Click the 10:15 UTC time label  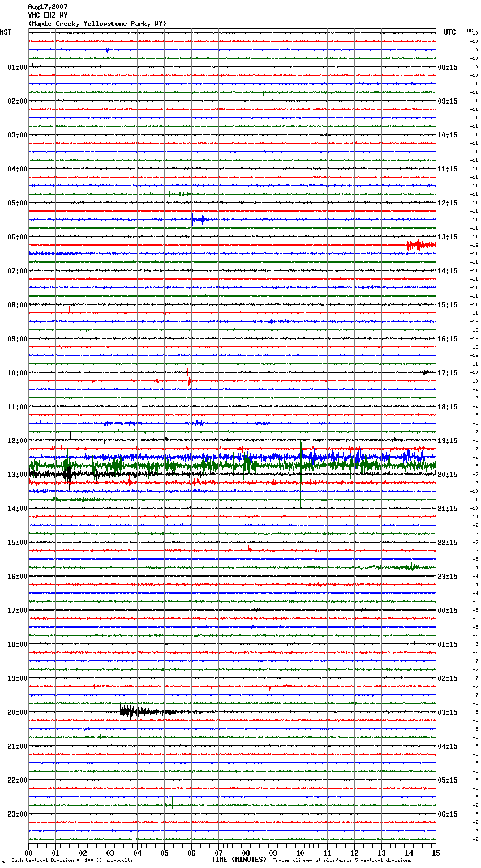click(448, 135)
